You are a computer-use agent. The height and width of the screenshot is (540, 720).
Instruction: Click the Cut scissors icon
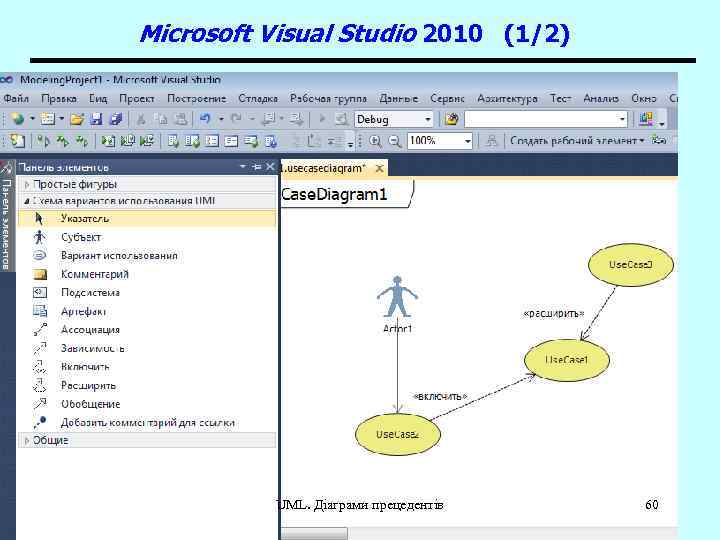(x=141, y=119)
